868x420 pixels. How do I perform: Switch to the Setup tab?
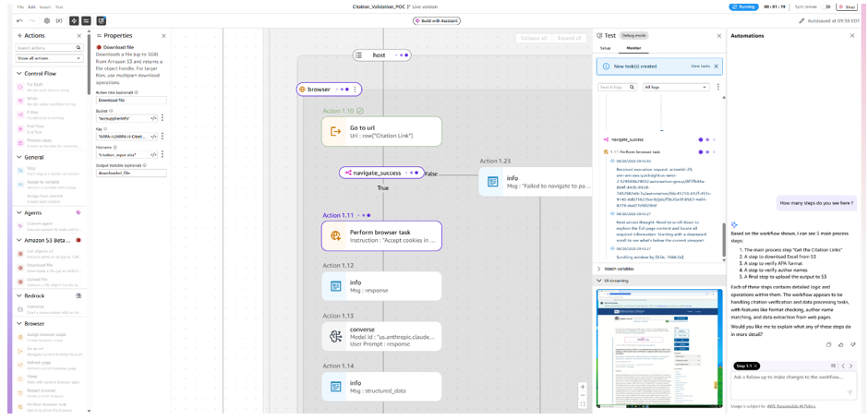pyautogui.click(x=605, y=48)
